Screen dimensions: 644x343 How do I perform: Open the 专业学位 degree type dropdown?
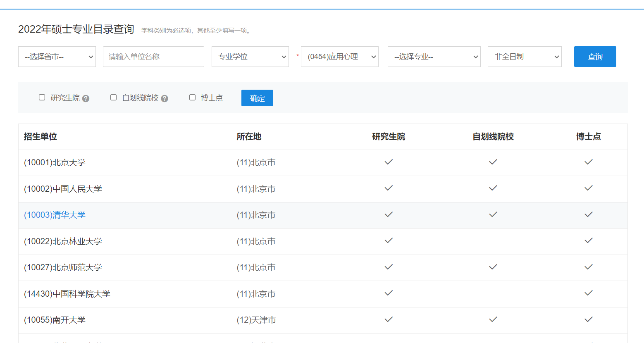tap(250, 57)
